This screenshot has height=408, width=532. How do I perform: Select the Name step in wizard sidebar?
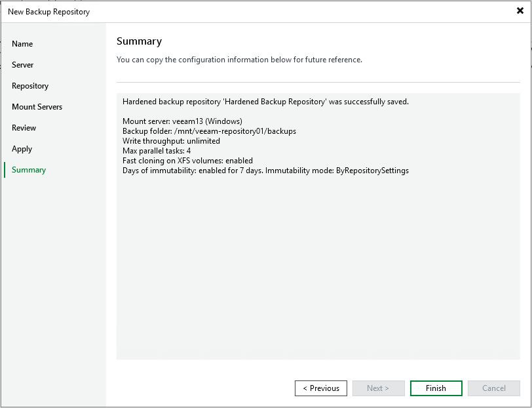point(22,44)
